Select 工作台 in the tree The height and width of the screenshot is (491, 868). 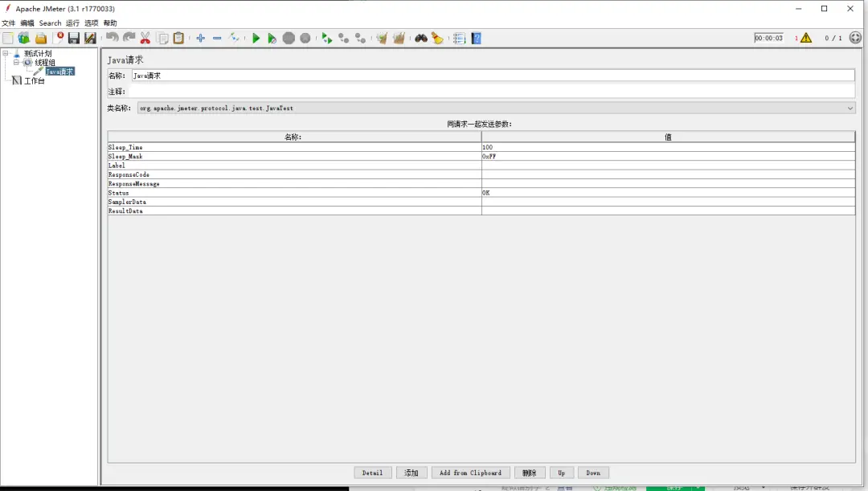coord(34,81)
